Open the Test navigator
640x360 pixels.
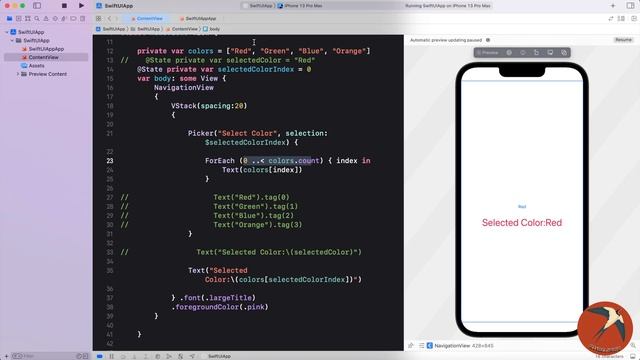click(55, 18)
